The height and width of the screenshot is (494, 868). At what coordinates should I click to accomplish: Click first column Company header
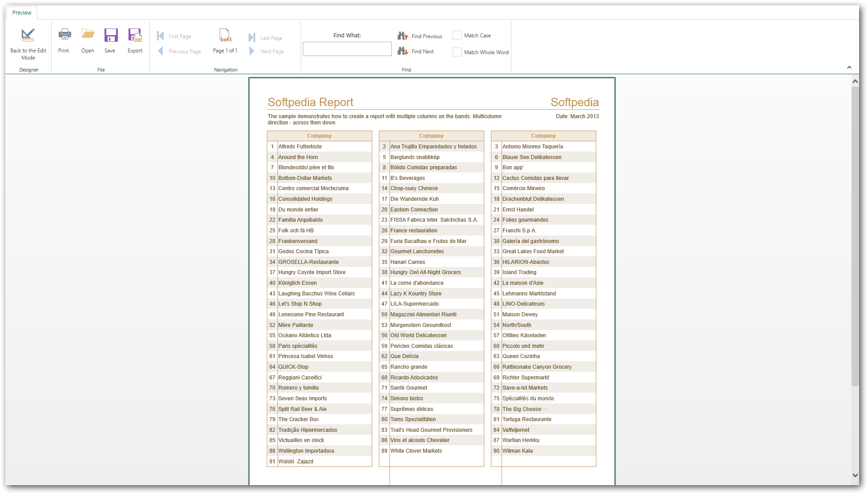coord(319,136)
